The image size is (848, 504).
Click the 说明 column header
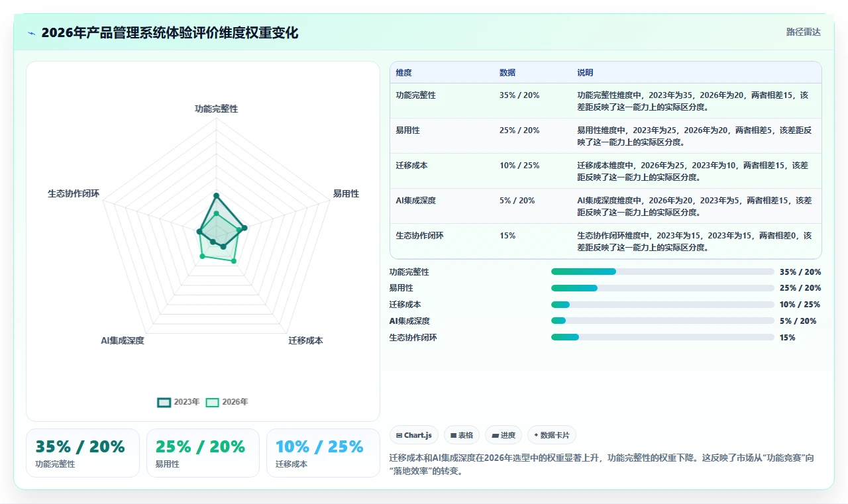click(585, 73)
